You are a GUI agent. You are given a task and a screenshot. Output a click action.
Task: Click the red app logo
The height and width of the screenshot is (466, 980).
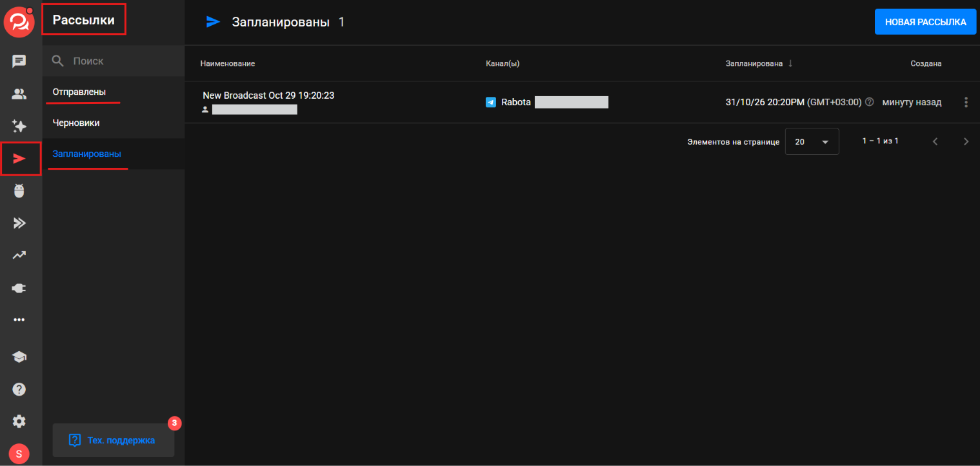(18, 21)
